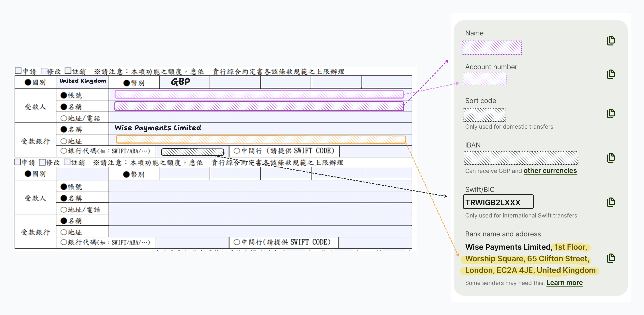The image size is (644, 315).
Task: Check the 註銷 box in the lower form
Action: [67, 162]
